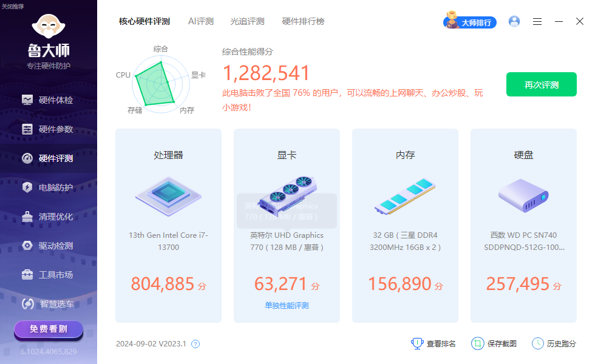The image size is (595, 364).
Task: Click the 硬件参数 list icon
Action: [27, 129]
